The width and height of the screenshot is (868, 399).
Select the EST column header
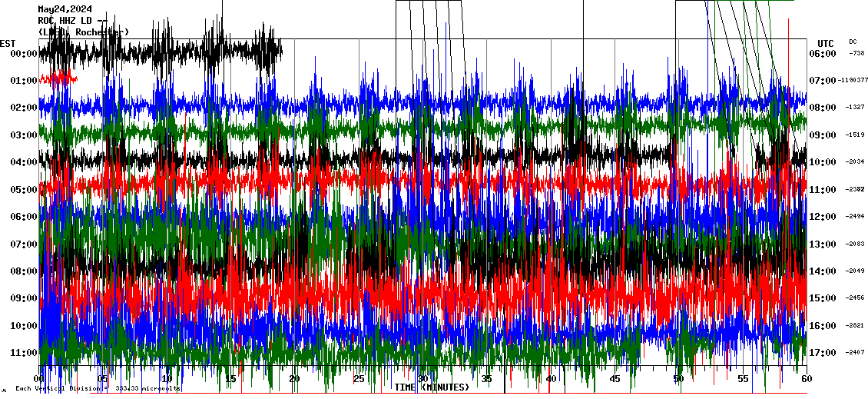tap(8, 43)
